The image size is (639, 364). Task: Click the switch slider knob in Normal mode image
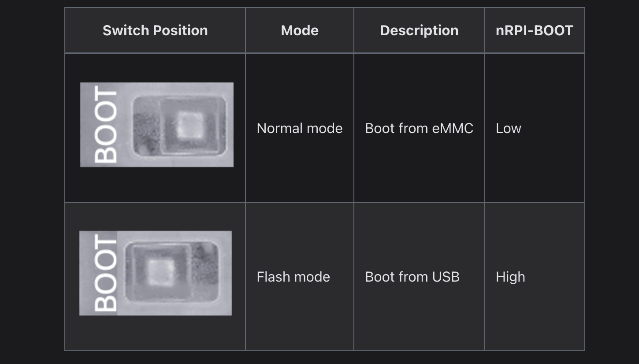pos(190,125)
